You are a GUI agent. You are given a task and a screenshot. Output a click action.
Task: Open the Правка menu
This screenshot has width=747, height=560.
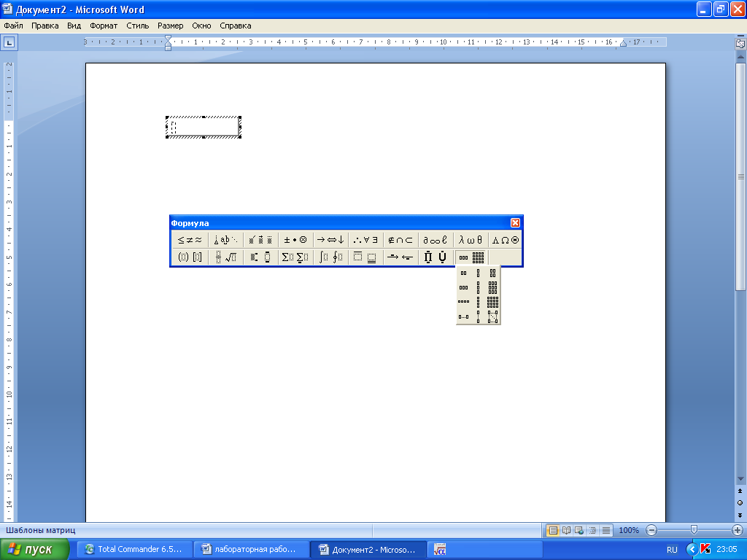pos(44,26)
